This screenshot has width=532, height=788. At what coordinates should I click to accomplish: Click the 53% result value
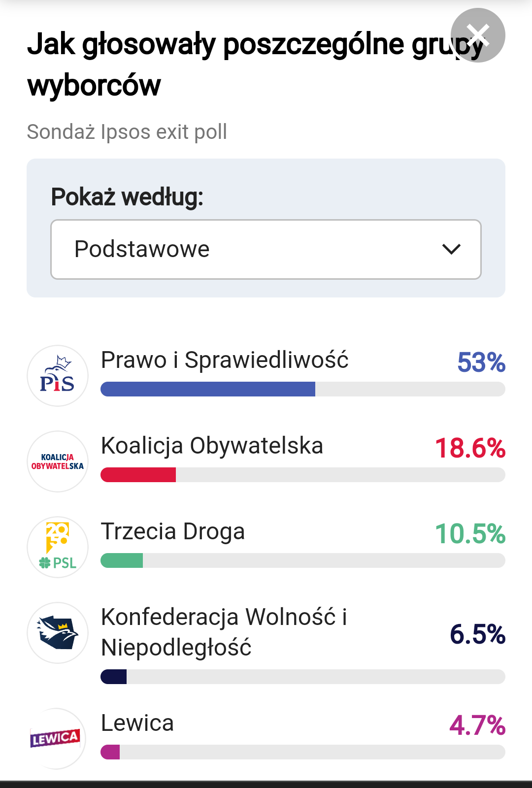[481, 362]
